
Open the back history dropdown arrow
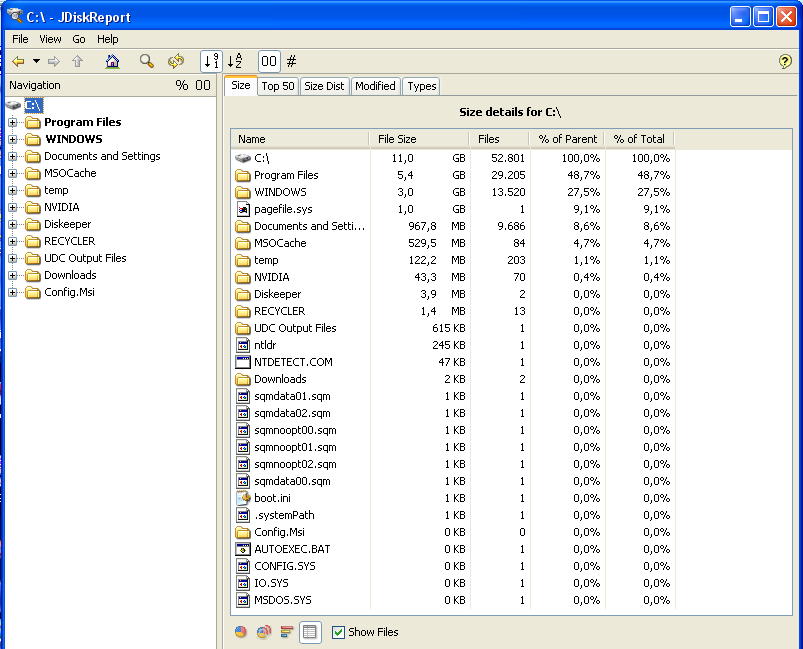tap(35, 61)
